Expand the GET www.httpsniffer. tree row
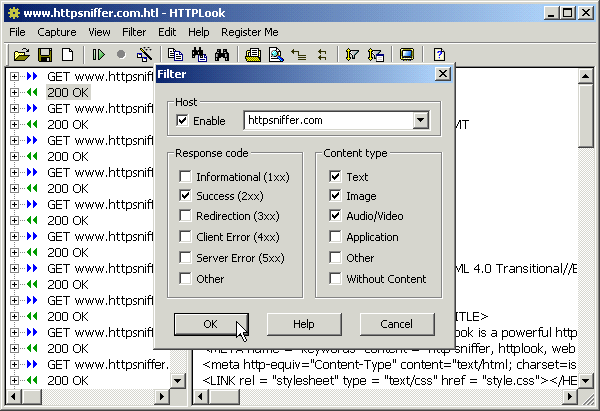The image size is (600, 411). tap(14, 364)
